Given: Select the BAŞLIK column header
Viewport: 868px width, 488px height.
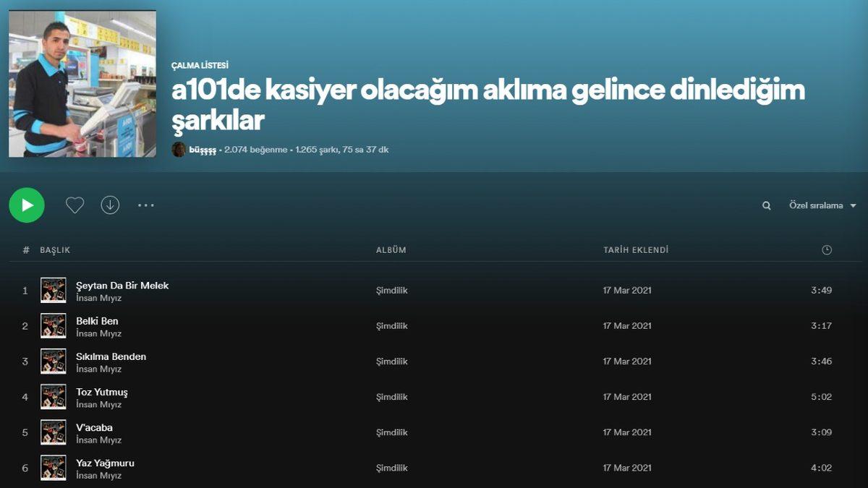Looking at the screenshot, I should click(56, 249).
